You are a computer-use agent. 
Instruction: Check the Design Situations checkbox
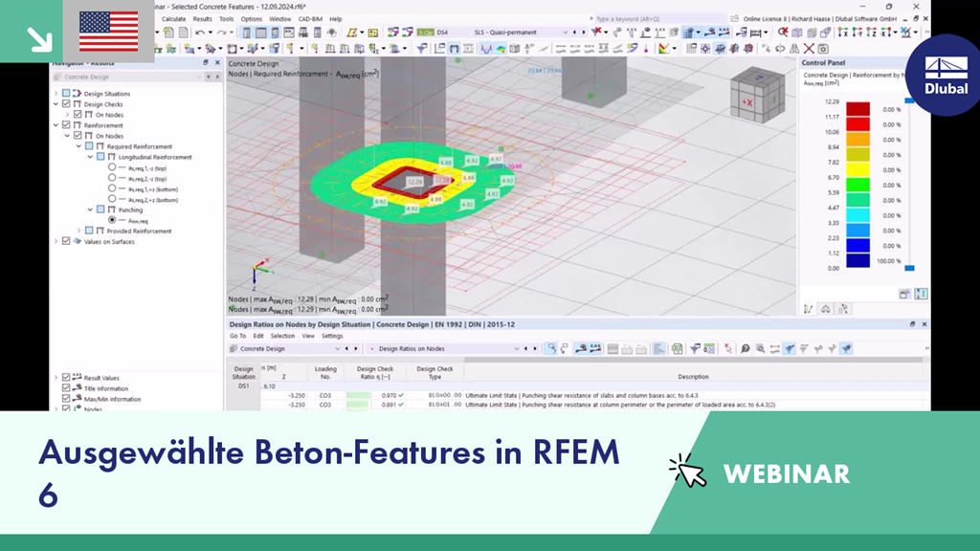tap(66, 94)
